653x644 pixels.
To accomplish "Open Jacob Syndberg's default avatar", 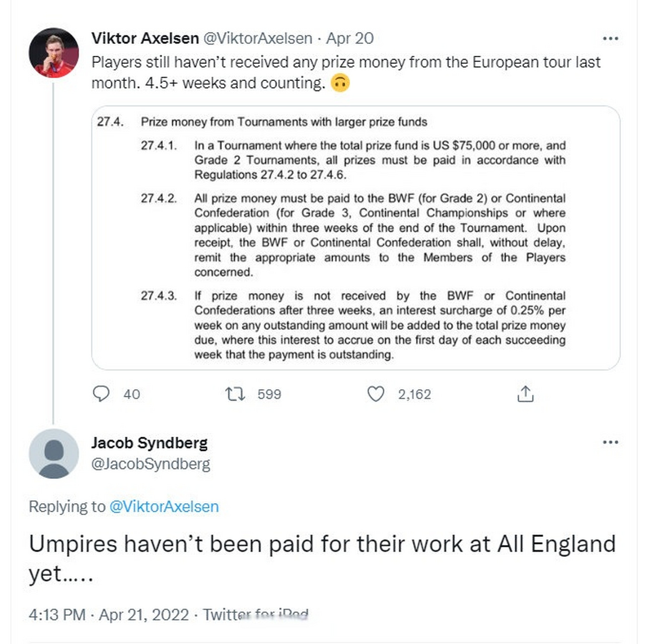I will [53, 453].
